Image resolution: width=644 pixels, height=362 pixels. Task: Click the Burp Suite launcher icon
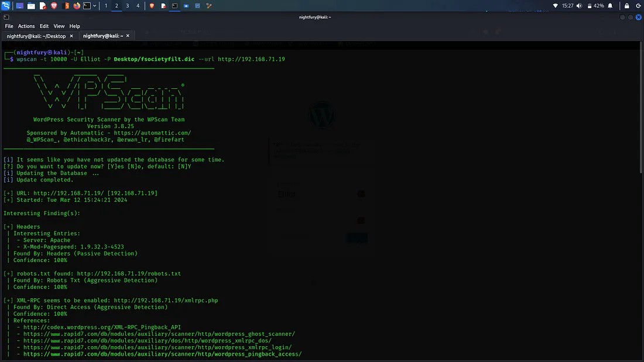(x=67, y=6)
